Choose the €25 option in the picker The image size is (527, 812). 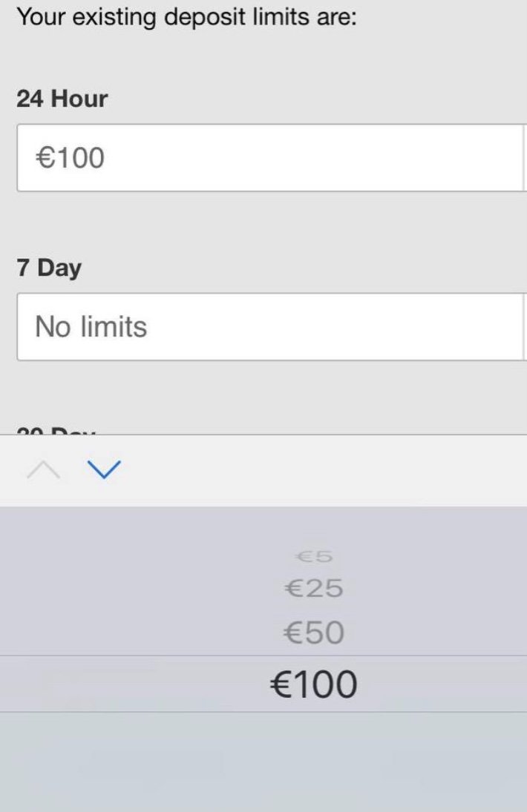click(x=313, y=589)
